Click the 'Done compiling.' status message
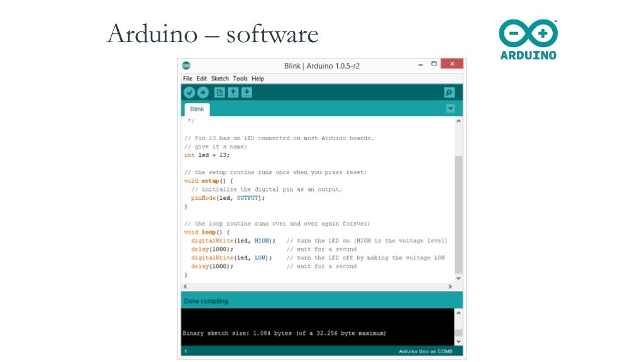 (206, 301)
